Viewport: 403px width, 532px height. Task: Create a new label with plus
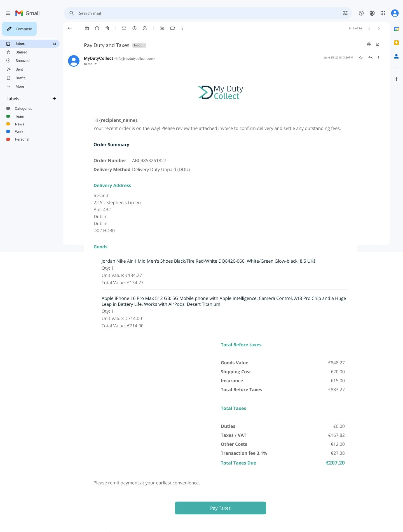[x=54, y=99]
